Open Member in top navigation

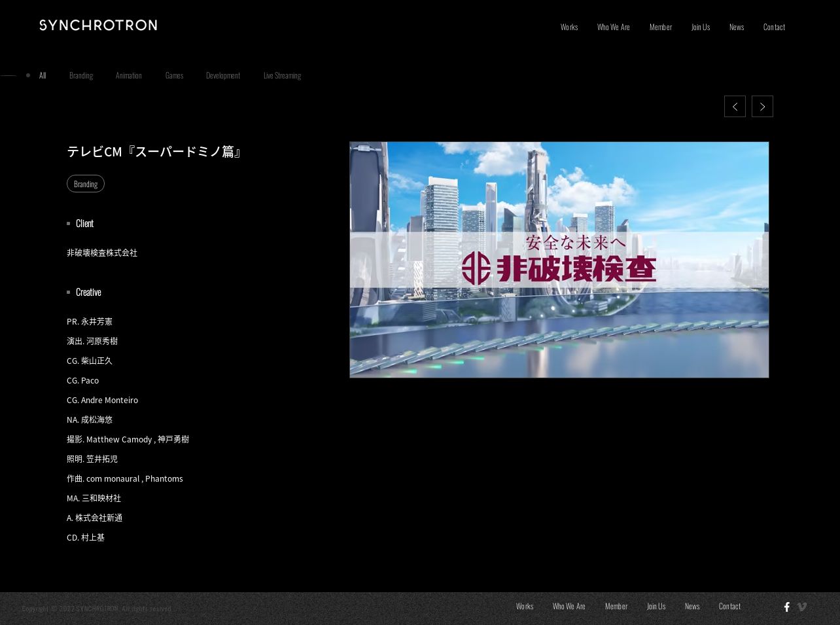click(661, 27)
